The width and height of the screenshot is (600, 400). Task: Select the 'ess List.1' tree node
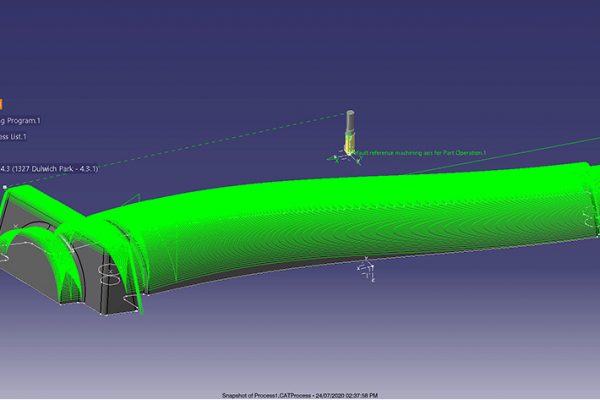(13, 137)
